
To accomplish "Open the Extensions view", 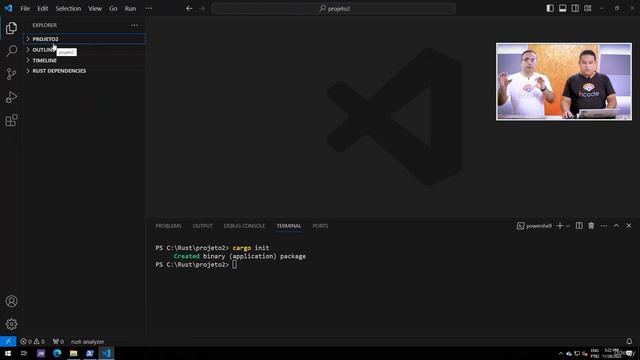I will click(11, 120).
